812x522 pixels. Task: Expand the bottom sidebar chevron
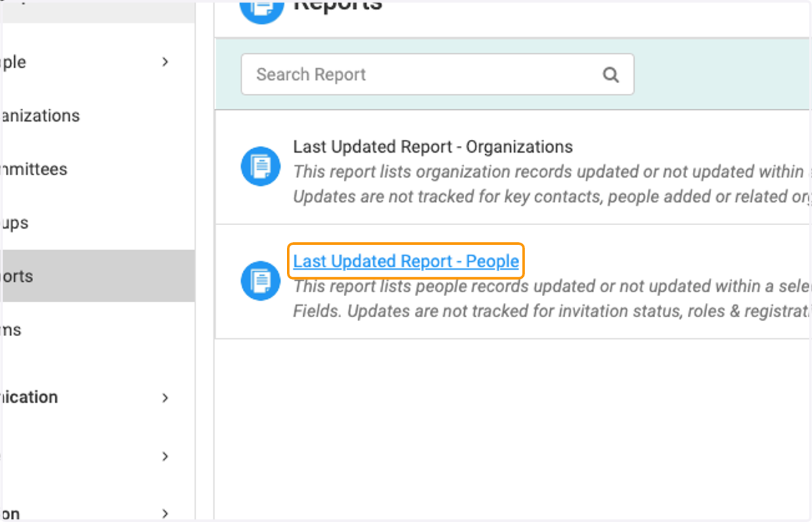[165, 514]
